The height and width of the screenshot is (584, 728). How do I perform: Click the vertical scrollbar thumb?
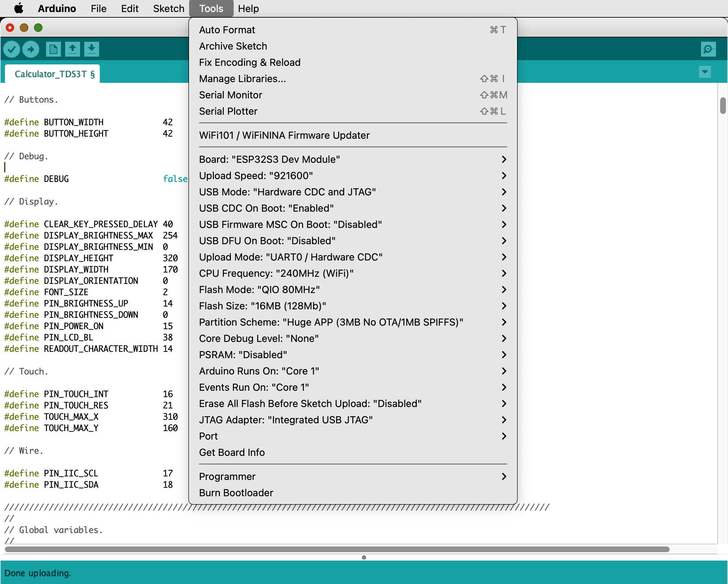[723, 105]
